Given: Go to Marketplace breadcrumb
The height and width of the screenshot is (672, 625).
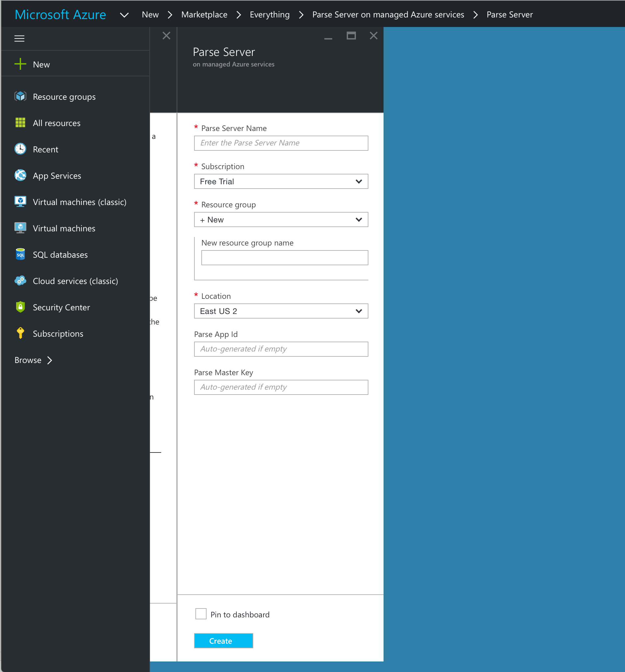Looking at the screenshot, I should tap(204, 14).
